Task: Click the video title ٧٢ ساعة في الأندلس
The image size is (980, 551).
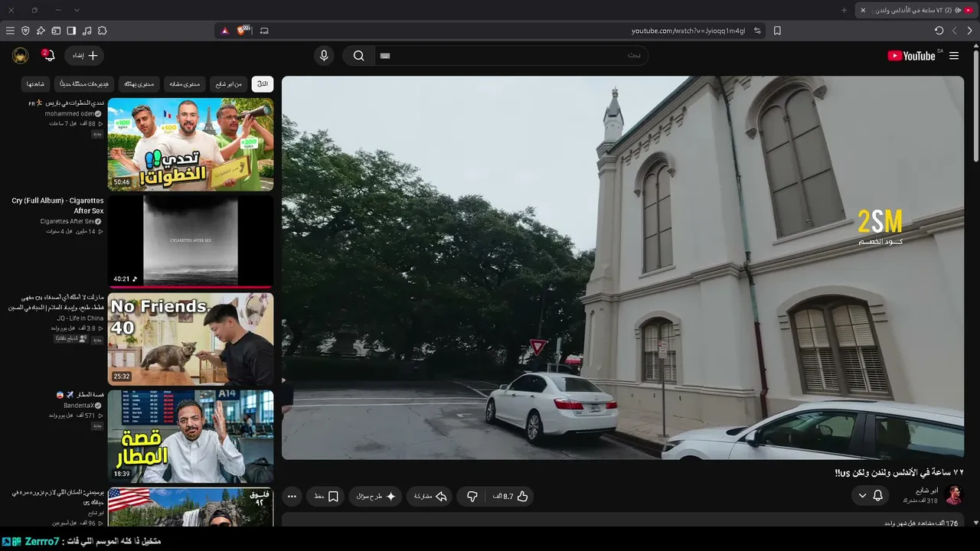Action: point(899,472)
